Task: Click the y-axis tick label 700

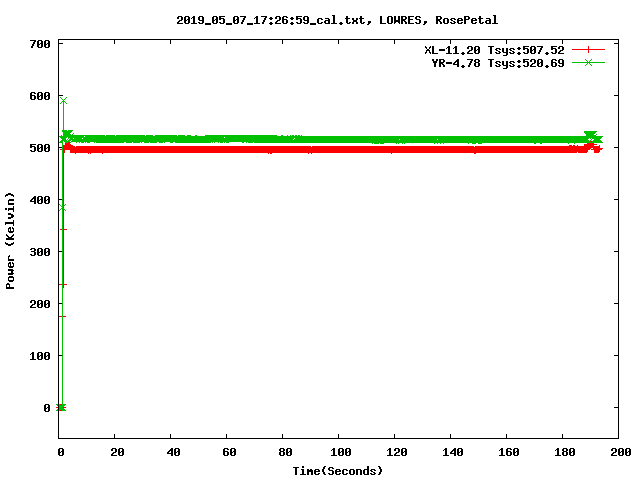Action: [40, 44]
